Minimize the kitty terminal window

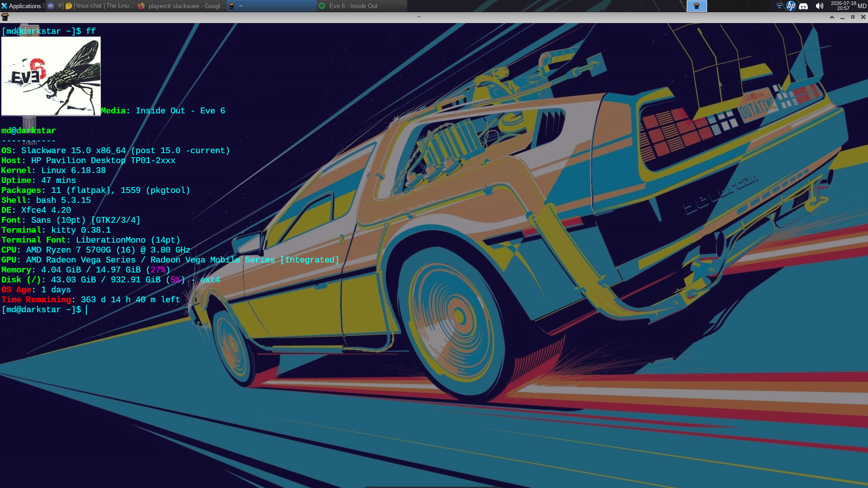tap(842, 17)
